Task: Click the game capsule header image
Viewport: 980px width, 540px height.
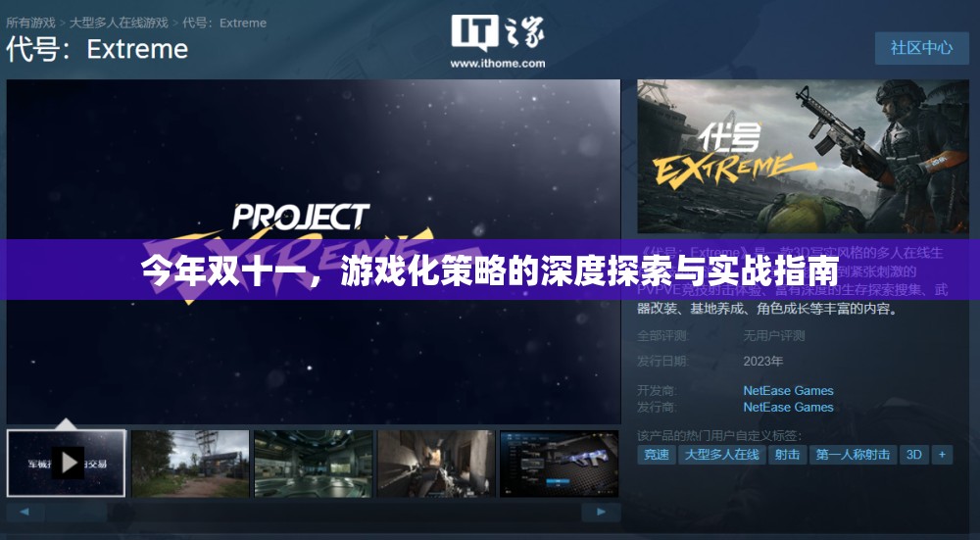Action: pos(803,156)
